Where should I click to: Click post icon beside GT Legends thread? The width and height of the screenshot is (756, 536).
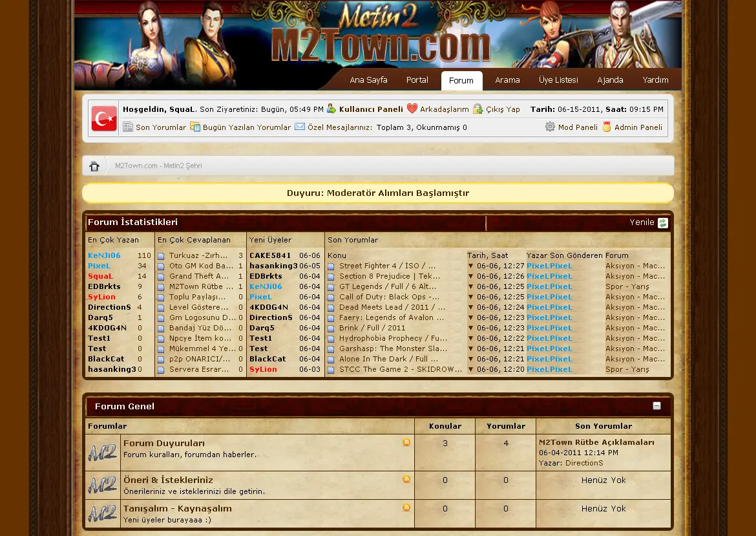pyautogui.click(x=331, y=287)
